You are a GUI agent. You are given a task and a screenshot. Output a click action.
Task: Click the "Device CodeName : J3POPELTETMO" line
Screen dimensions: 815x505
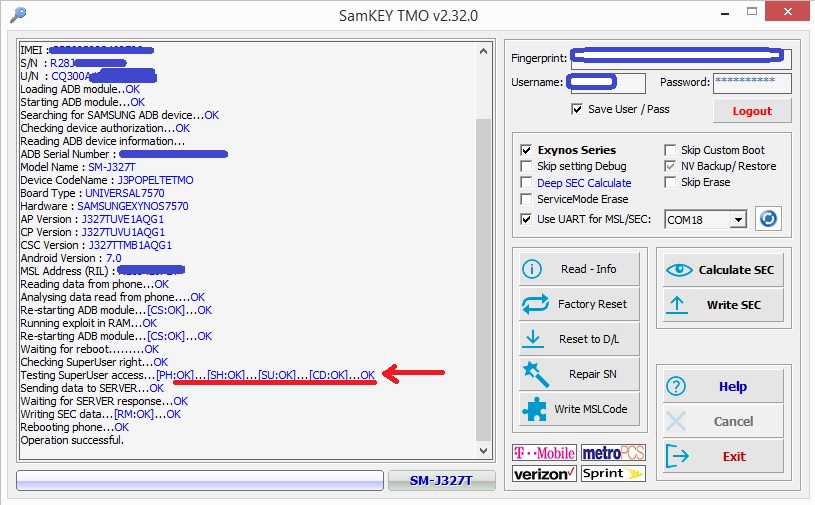tap(107, 180)
